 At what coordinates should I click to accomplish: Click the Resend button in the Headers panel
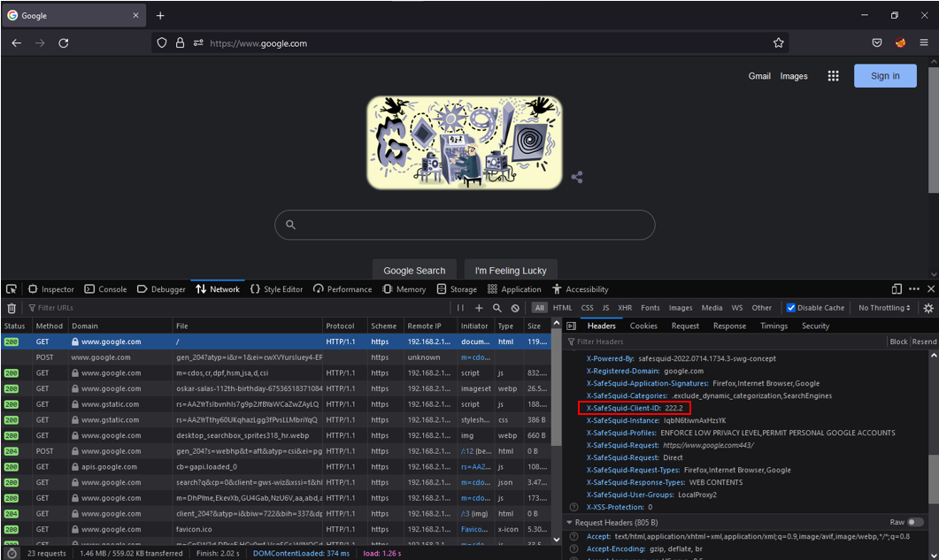(x=924, y=341)
